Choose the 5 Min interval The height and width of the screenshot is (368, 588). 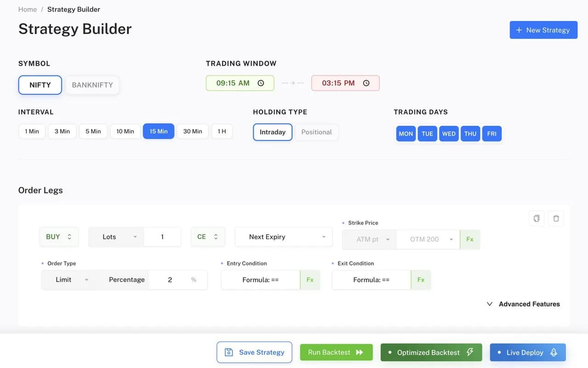coord(93,132)
